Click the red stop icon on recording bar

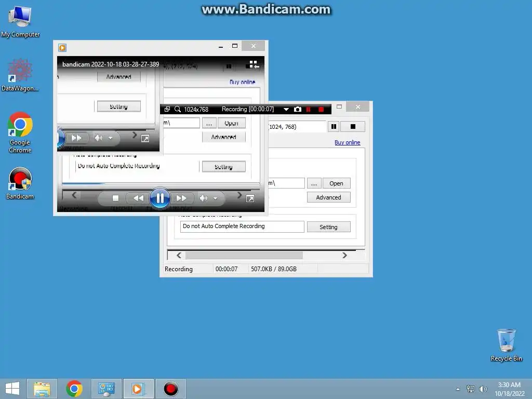(x=321, y=109)
